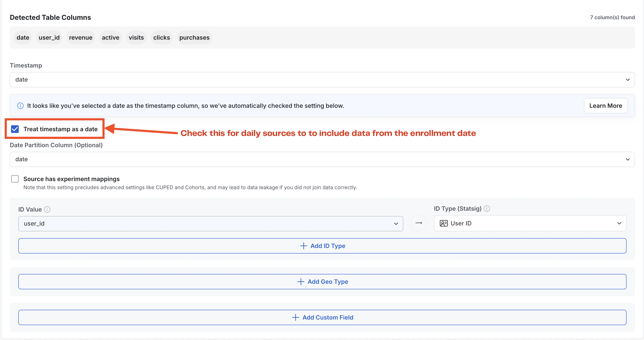Select the clicks column chip
This screenshot has width=644, height=340.
click(x=161, y=37)
